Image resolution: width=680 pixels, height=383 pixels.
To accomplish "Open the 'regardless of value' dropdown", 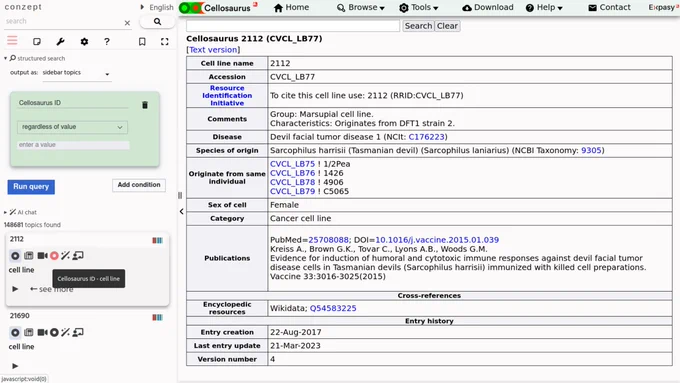I will (x=72, y=127).
